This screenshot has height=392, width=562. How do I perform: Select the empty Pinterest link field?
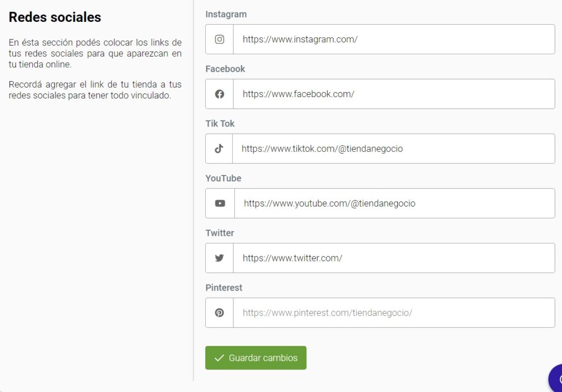394,313
